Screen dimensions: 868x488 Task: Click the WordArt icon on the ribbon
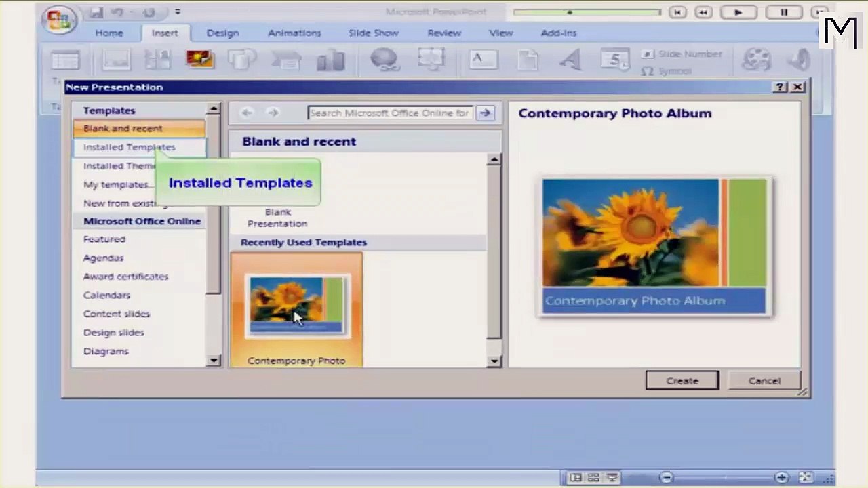[x=570, y=60]
